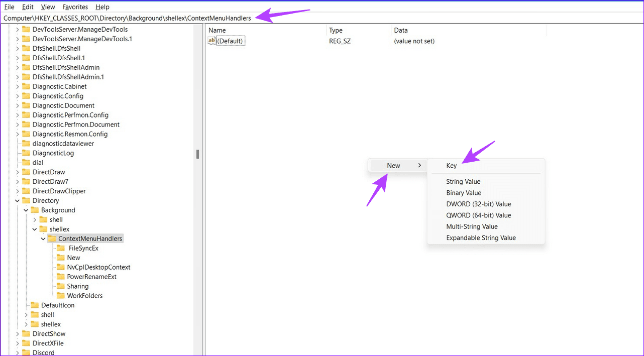This screenshot has width=644, height=356.
Task: Click the DefaultIcon folder icon
Action: [35, 305]
